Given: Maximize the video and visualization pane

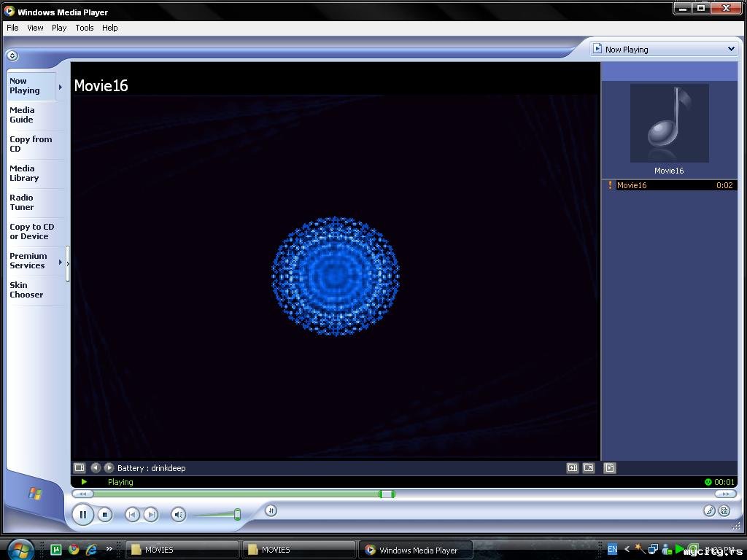Looking at the screenshot, I should 572,467.
